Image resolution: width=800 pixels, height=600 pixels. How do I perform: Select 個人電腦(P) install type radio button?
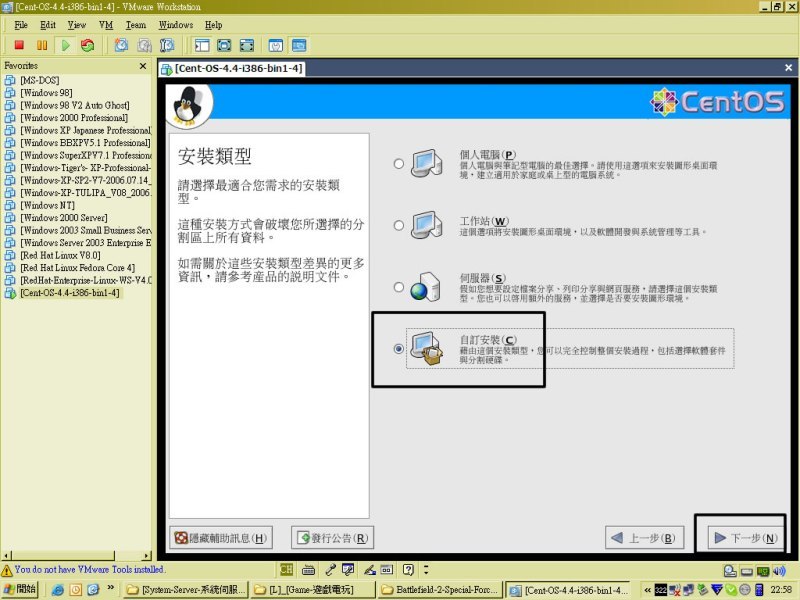point(399,164)
